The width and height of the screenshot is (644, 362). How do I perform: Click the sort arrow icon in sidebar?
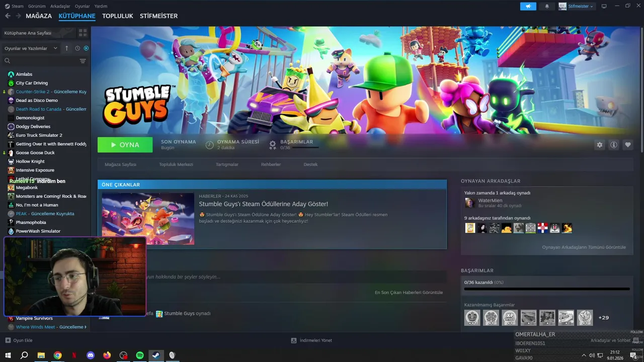(66, 48)
